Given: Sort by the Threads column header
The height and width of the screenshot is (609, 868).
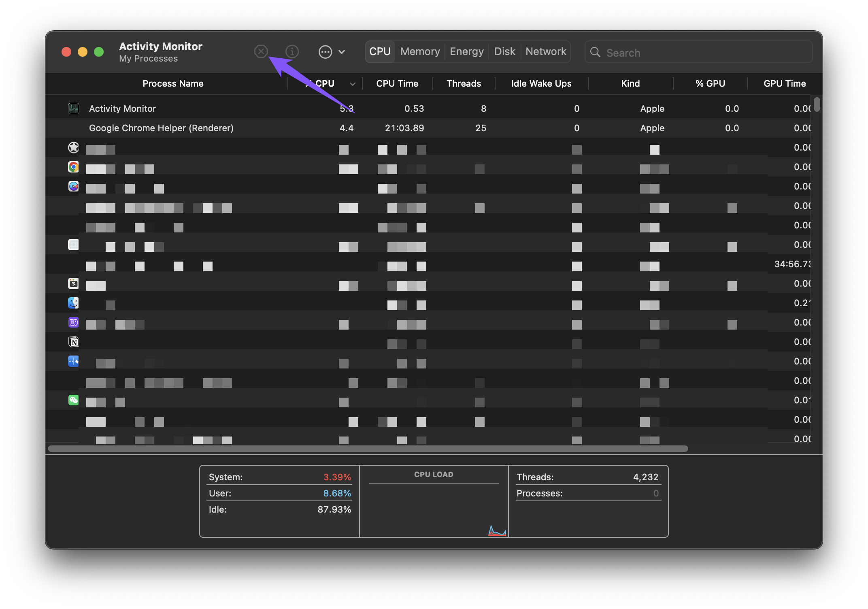Looking at the screenshot, I should coord(464,83).
